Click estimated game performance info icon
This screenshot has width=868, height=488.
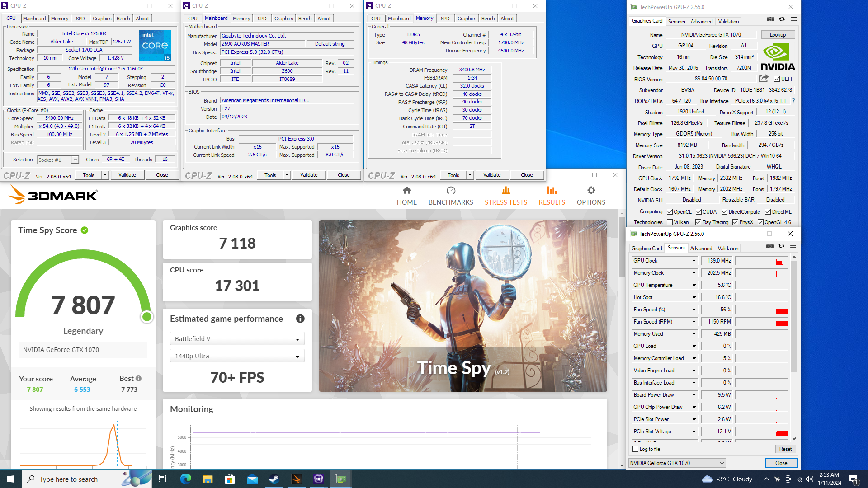click(x=300, y=319)
